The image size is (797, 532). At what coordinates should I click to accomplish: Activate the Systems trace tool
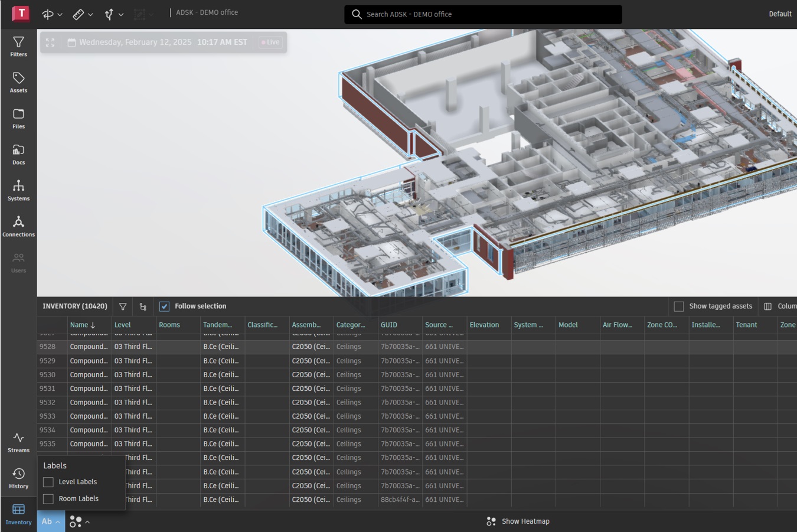click(x=110, y=14)
